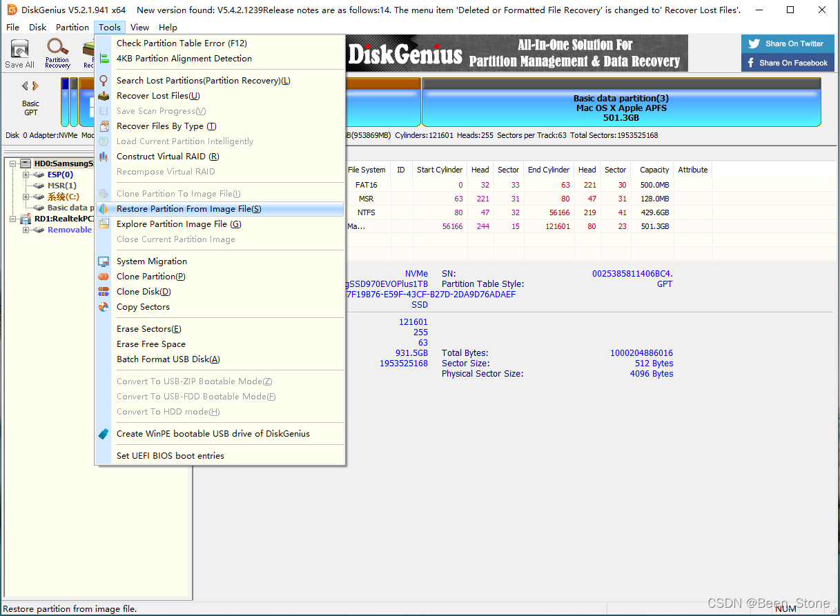Open the View menu

click(x=139, y=28)
